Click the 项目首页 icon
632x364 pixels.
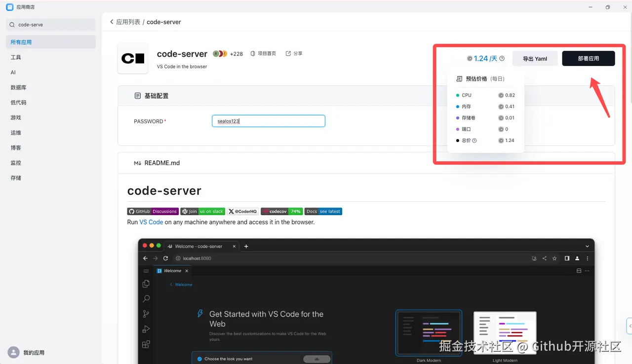coord(253,53)
